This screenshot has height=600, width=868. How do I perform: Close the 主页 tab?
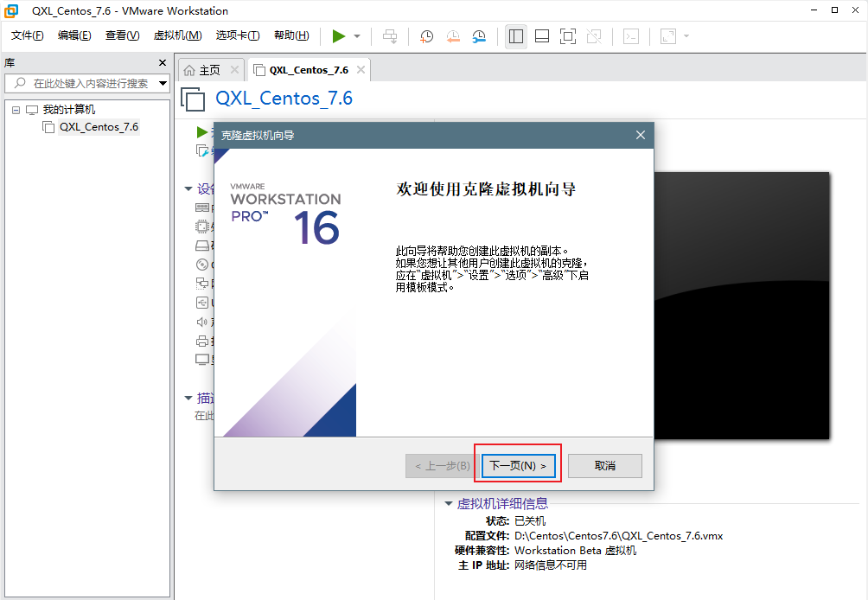[234, 70]
